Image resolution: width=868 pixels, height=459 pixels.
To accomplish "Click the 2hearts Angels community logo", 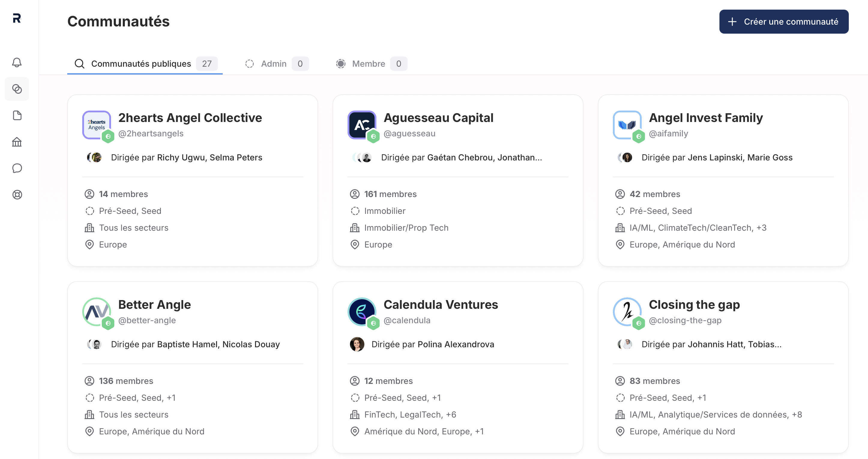I will pos(97,125).
